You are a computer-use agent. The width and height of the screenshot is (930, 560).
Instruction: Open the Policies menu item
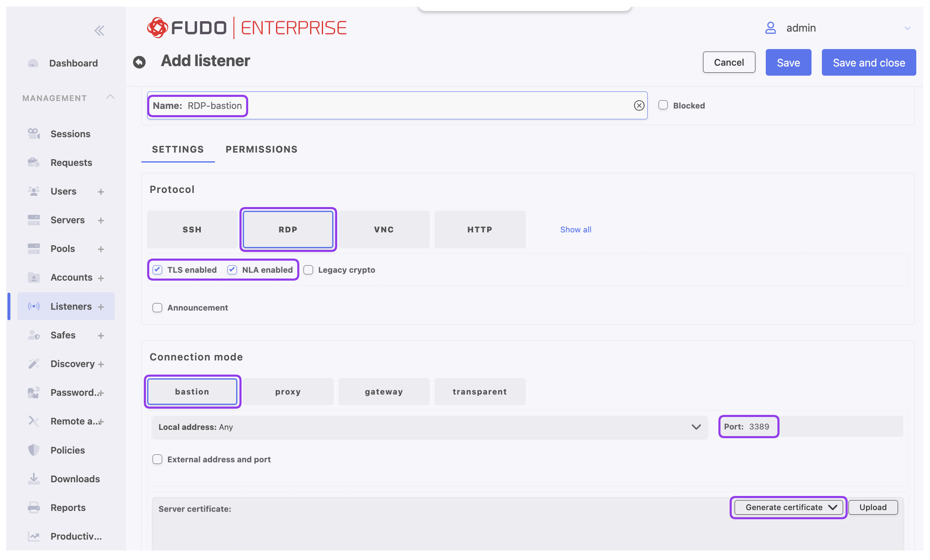pos(68,450)
